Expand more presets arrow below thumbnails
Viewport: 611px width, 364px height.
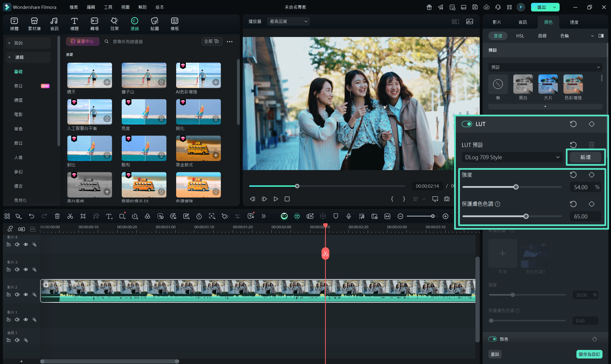click(545, 106)
